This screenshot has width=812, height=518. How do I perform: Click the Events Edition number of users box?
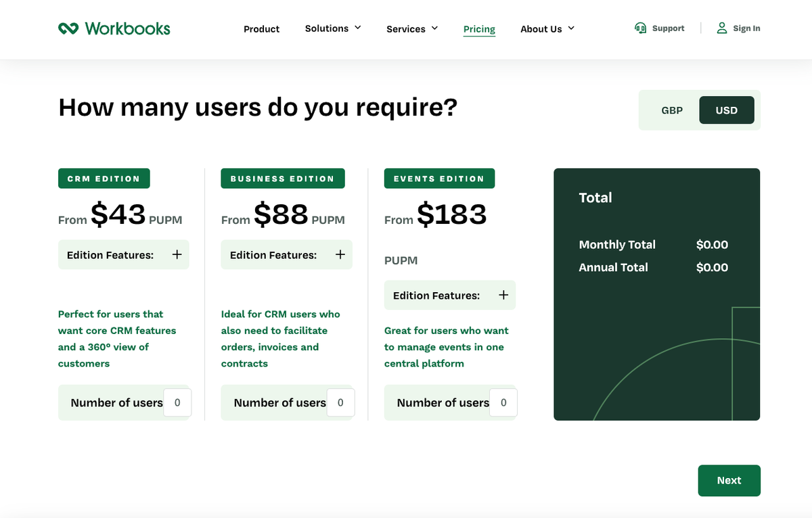pos(504,402)
